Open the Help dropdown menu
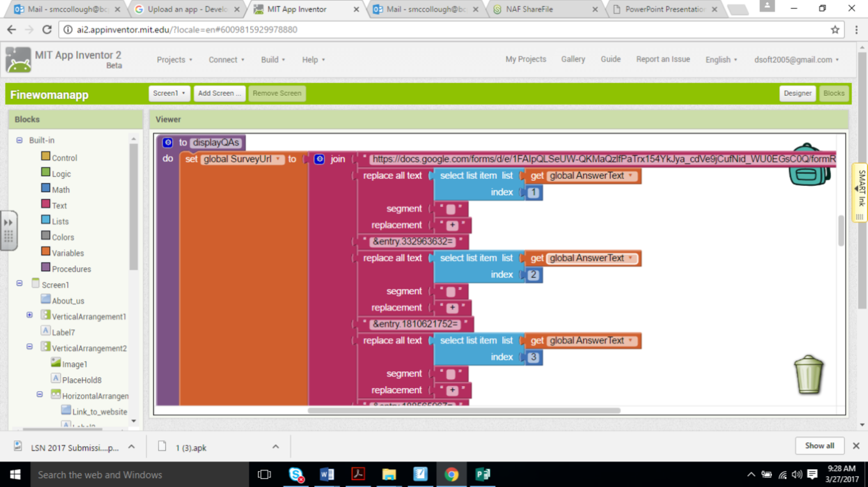 313,59
